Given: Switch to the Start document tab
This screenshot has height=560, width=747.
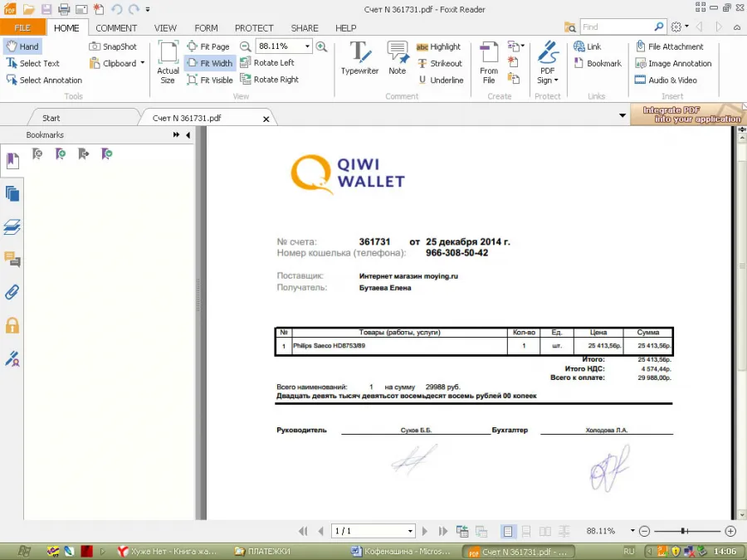Looking at the screenshot, I should point(51,118).
